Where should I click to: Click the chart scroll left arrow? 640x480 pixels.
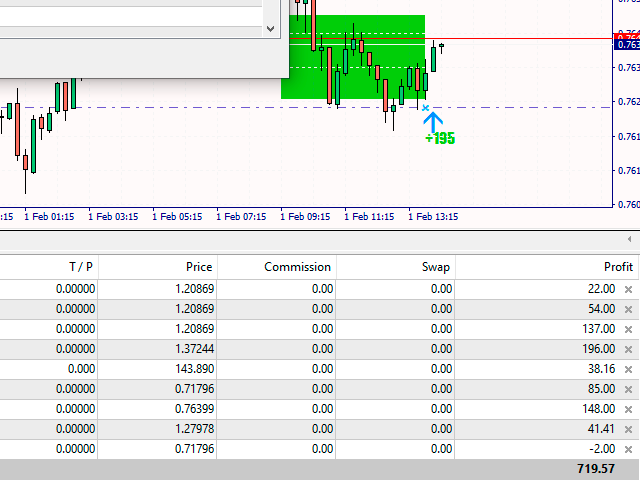coord(629,239)
